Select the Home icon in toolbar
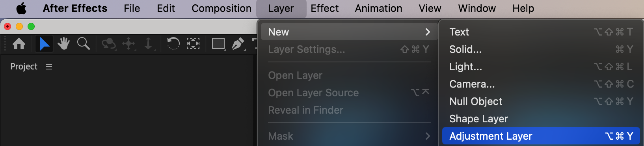644x146 pixels. tap(19, 43)
